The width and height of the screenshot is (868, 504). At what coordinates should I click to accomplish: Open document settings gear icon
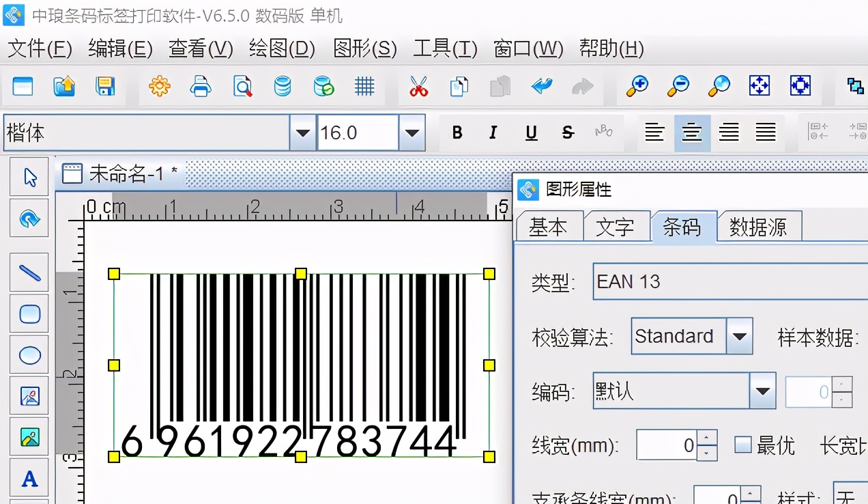click(159, 86)
